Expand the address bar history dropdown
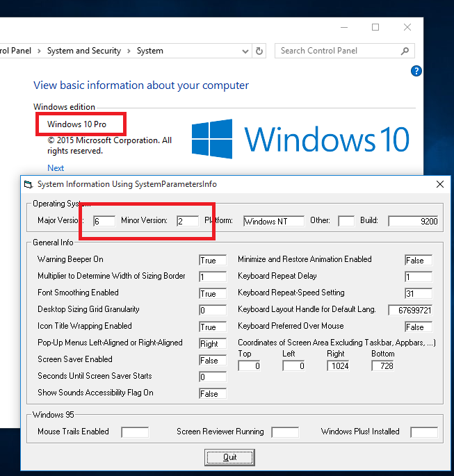The height and width of the screenshot is (476, 454). pos(245,51)
